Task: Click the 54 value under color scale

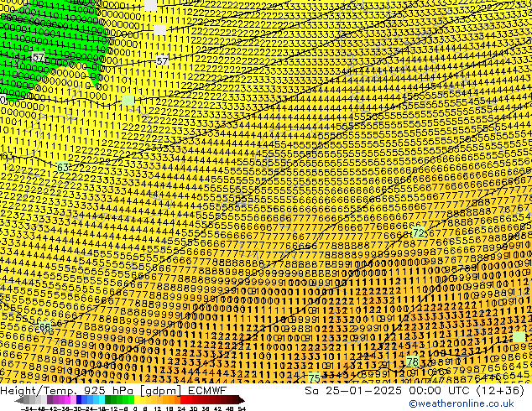Action: (x=241, y=408)
